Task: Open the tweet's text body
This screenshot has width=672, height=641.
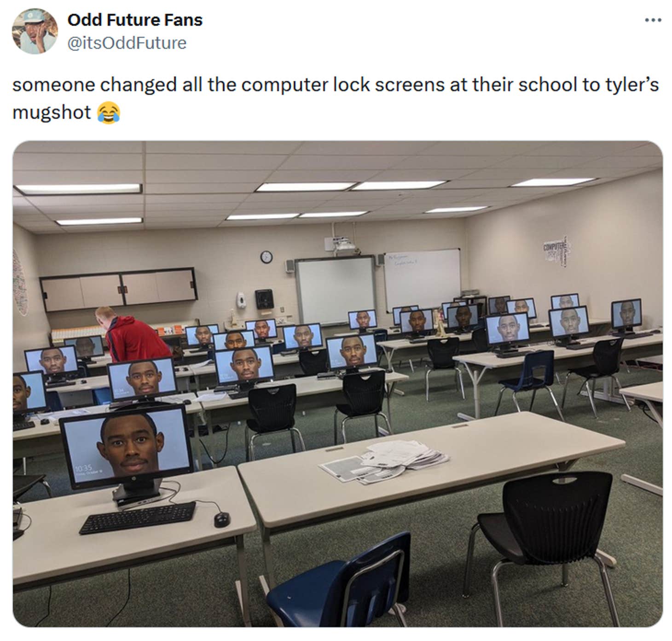Action: pyautogui.click(x=336, y=98)
